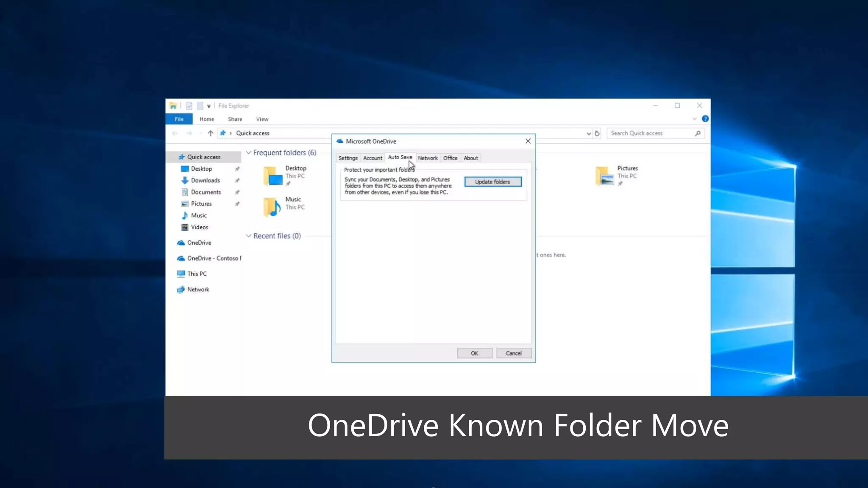Minimize the File Explorer window
This screenshot has width=868, height=488.
click(655, 105)
